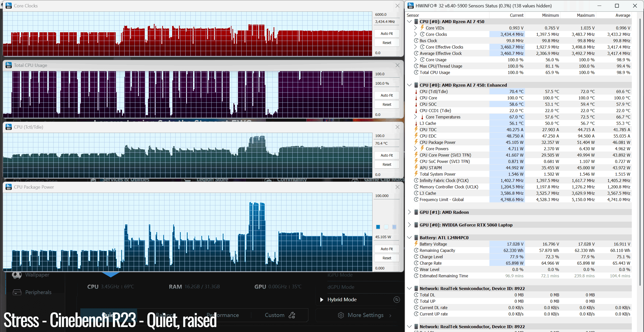644x332 pixels.
Task: Switch to Performance mode tab
Action: click(223, 315)
